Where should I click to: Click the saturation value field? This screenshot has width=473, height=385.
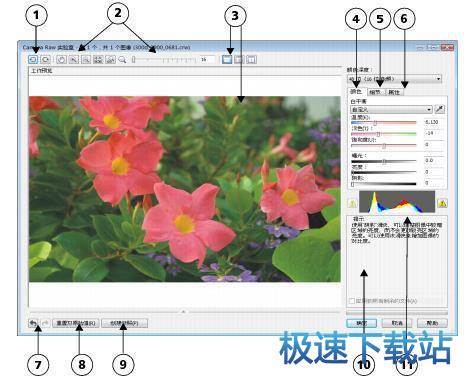click(x=434, y=145)
